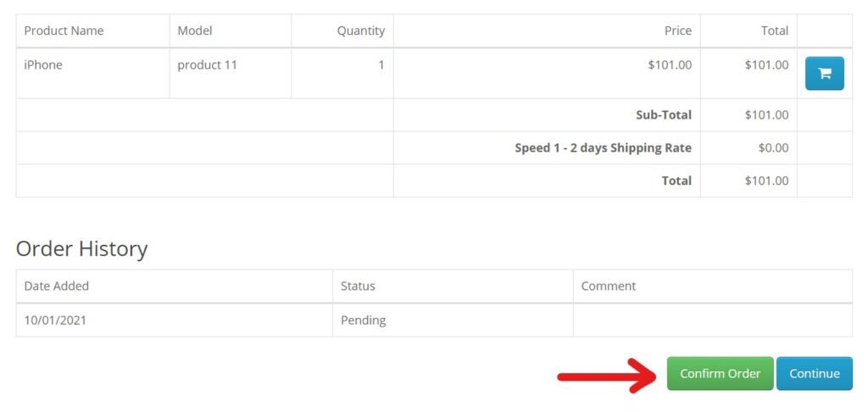Viewport: 868px width, 412px height.
Task: Select the product 11 model cell
Action: (231, 73)
